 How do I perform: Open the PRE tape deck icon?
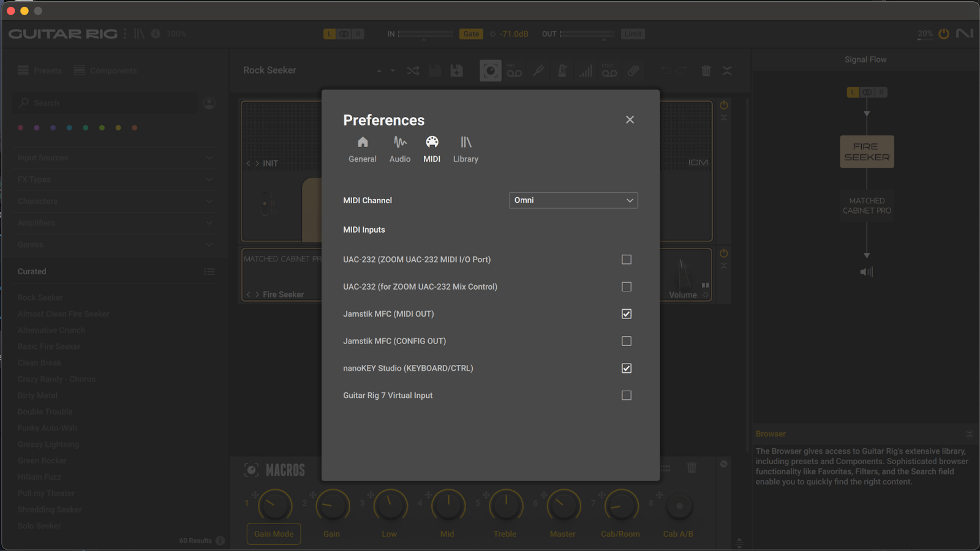point(514,71)
